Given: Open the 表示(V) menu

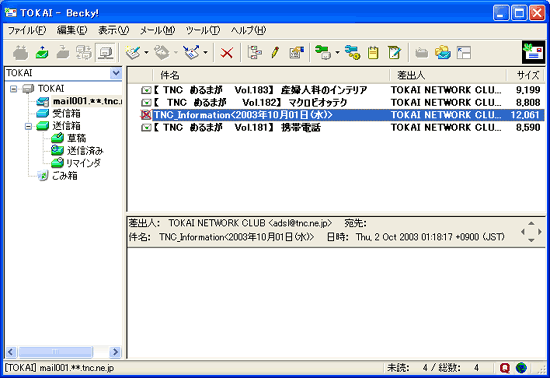Looking at the screenshot, I should (x=113, y=31).
